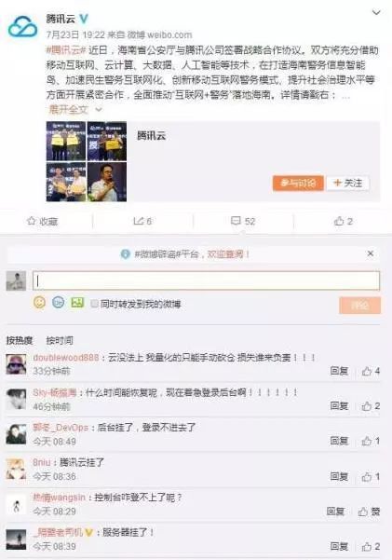The width and height of the screenshot is (392, 560).
Task: Open the post options chevron menu
Action: coord(376,13)
